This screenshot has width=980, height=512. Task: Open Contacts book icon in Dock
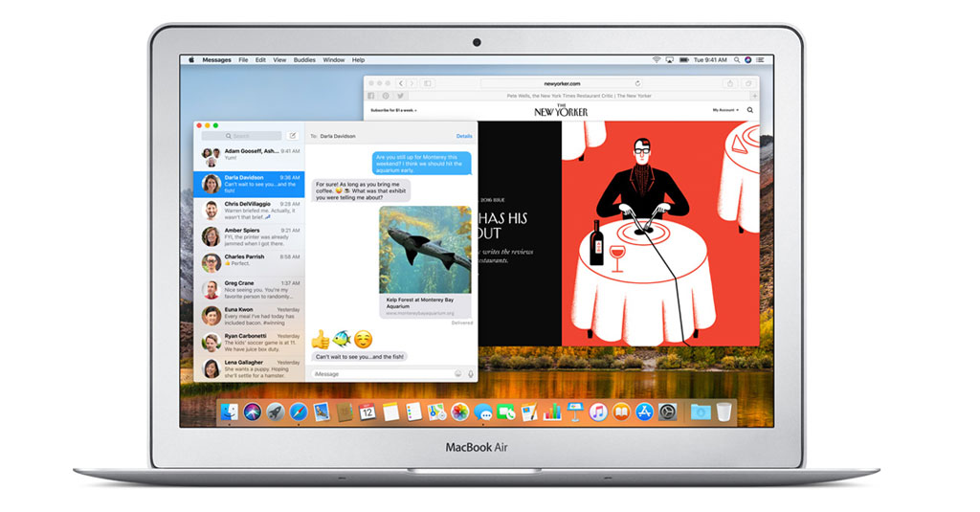click(x=345, y=412)
